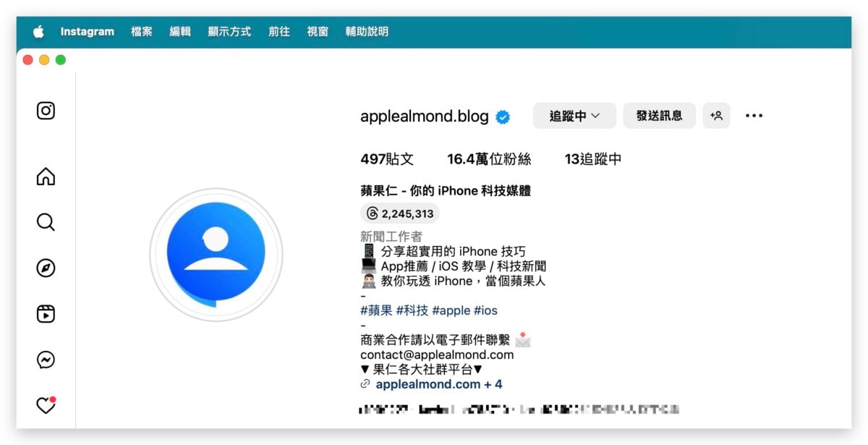View the 497貼文 posts count

click(x=387, y=159)
